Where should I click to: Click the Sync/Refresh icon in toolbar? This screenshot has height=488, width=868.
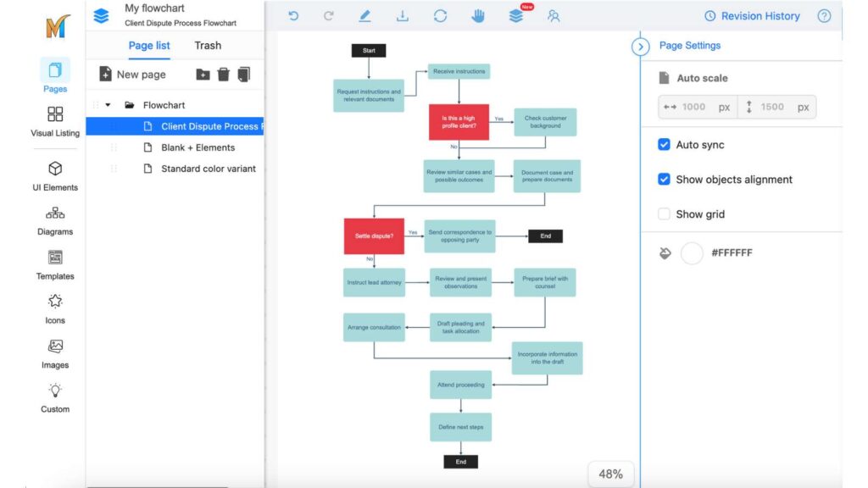tap(441, 15)
